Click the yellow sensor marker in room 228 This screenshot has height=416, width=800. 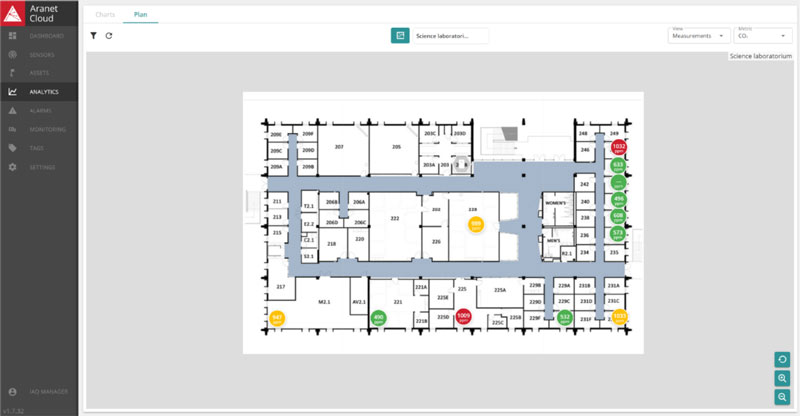(476, 224)
